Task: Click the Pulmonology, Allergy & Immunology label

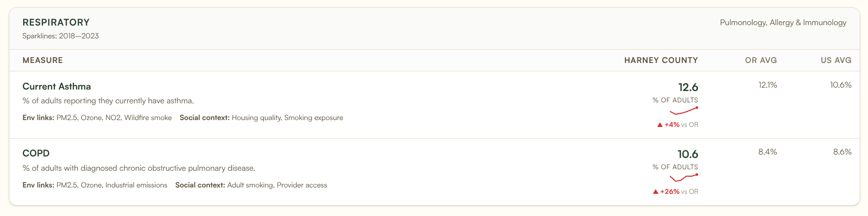Action: point(783,23)
